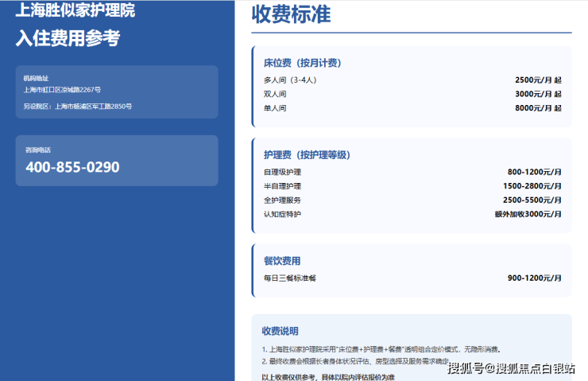
Task: Select the 认知症特护 row label
Action: [282, 214]
